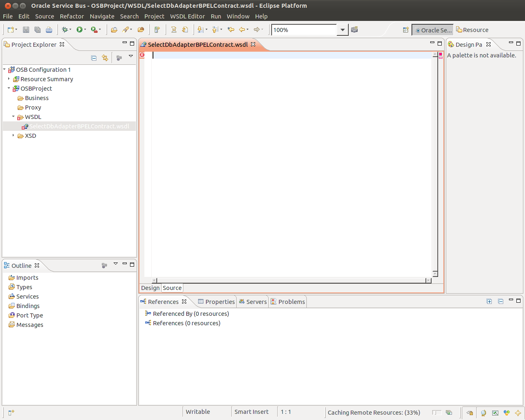Select Port Type in Outline
The image size is (525, 420).
tap(30, 315)
